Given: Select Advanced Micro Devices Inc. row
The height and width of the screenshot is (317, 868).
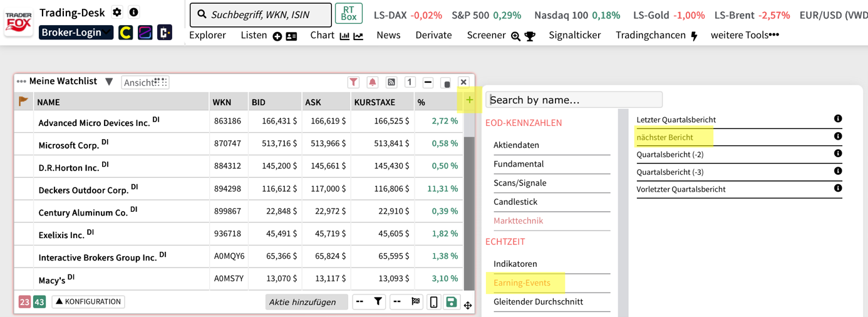Looking at the screenshot, I should [239, 121].
